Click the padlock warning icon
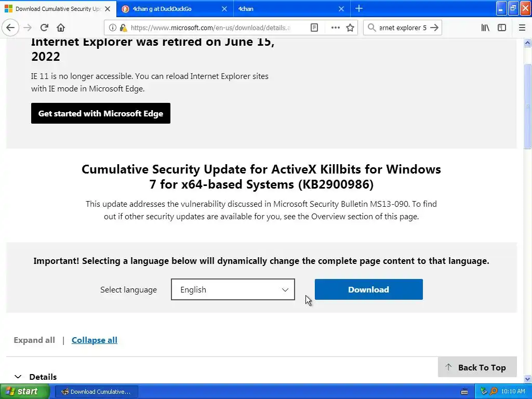The width and height of the screenshot is (532, 399). tap(123, 28)
